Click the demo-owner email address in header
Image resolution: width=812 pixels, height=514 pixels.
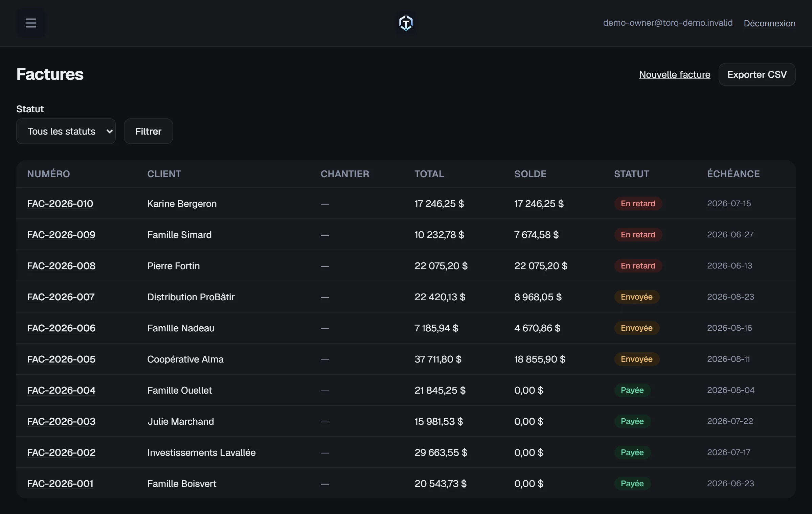(x=668, y=23)
